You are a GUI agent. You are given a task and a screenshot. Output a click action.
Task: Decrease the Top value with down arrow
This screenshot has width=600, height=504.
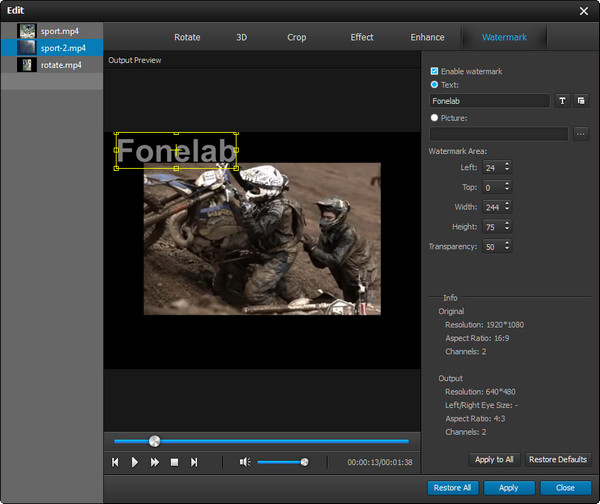click(507, 190)
